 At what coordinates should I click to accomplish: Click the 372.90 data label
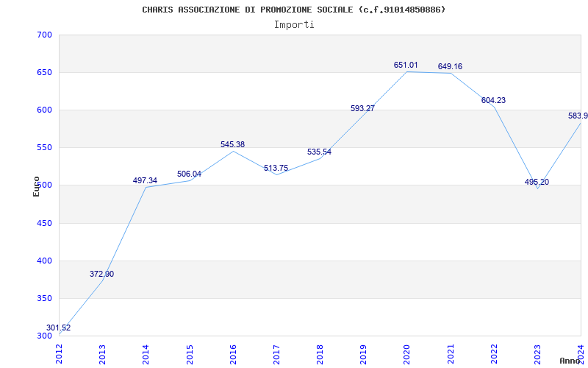[x=101, y=274]
